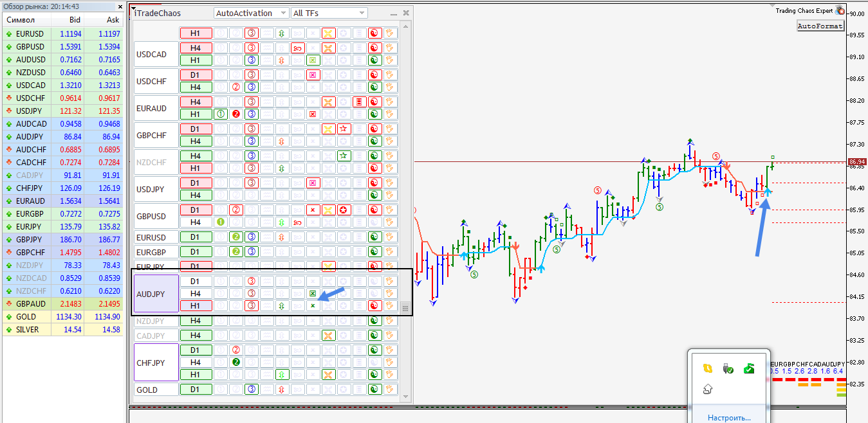This screenshot has width=868, height=423.
Task: Select EURUSD row in Market Watch
Action: [62, 33]
